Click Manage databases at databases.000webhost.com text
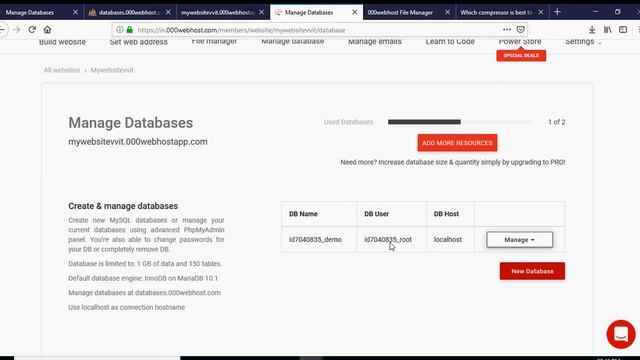This screenshot has height=360, width=640. click(144, 293)
